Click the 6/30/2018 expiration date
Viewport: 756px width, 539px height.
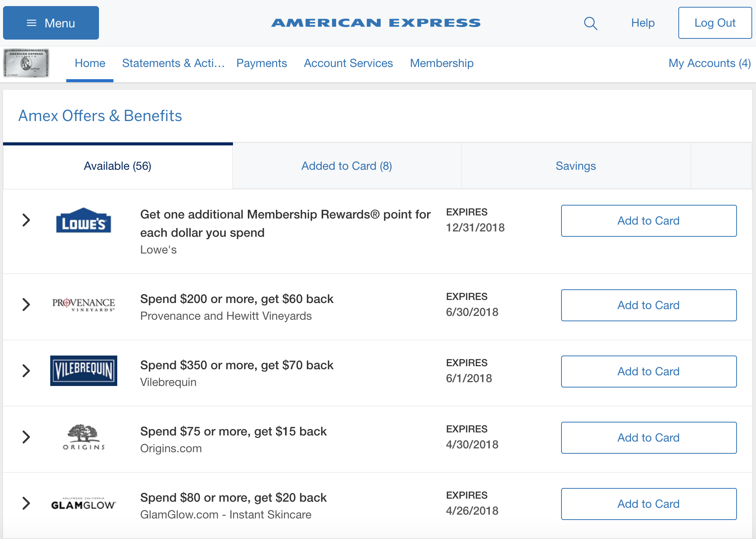[472, 312]
